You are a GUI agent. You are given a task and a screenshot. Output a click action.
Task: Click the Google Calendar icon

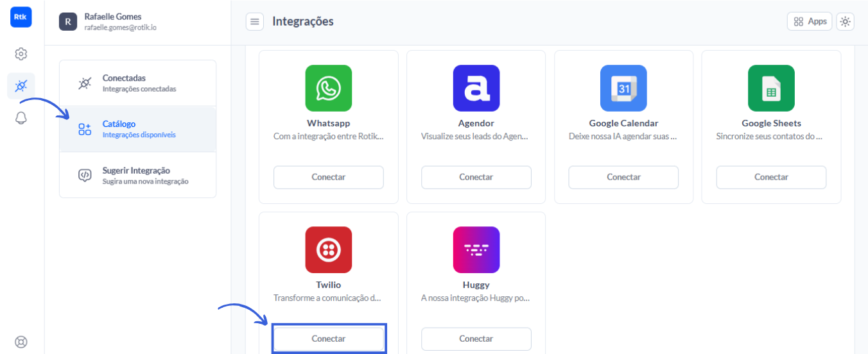point(623,88)
